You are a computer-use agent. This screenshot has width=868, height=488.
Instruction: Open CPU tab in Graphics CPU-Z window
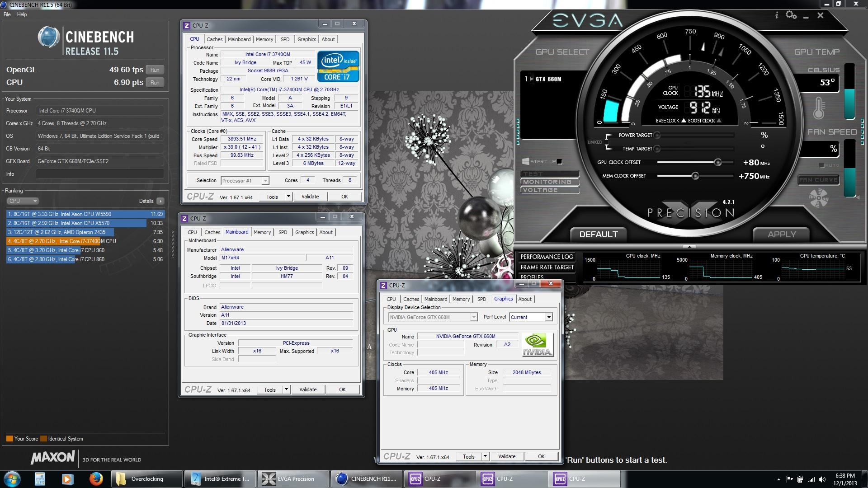(391, 299)
